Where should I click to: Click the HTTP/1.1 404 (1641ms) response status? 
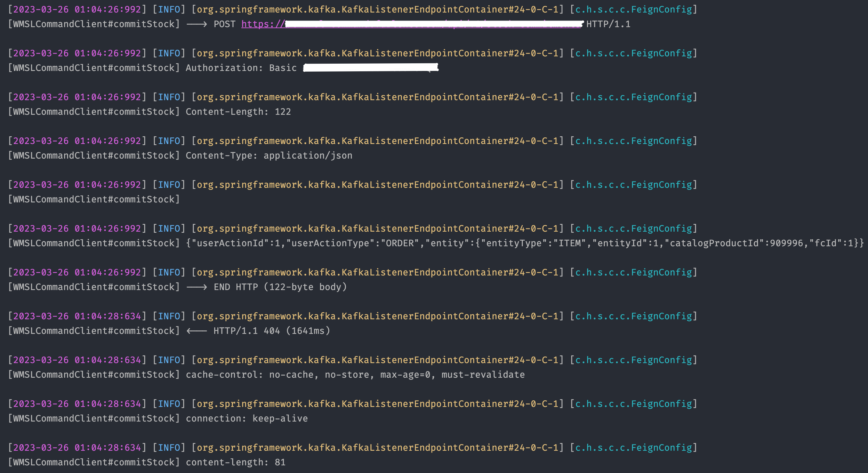[272, 331]
